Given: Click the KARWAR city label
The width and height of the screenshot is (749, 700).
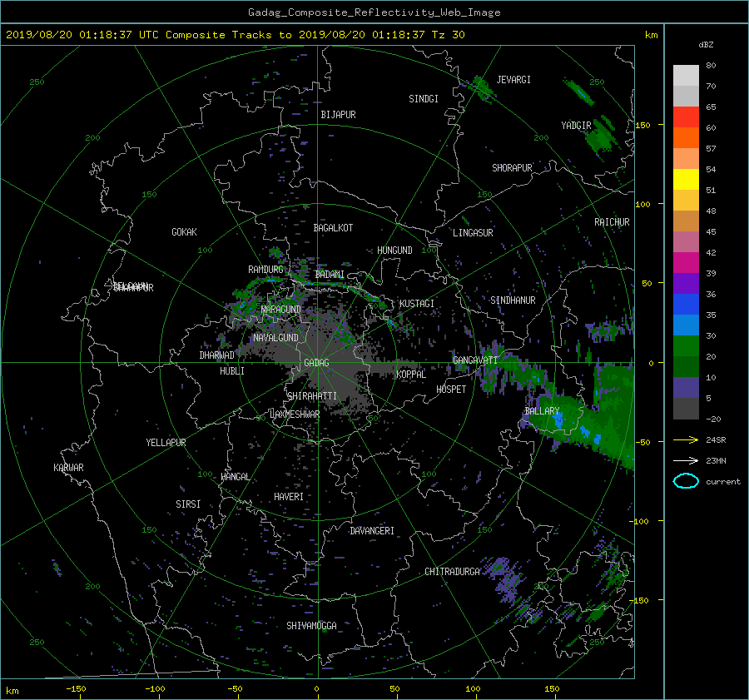Looking at the screenshot, I should tap(68, 468).
